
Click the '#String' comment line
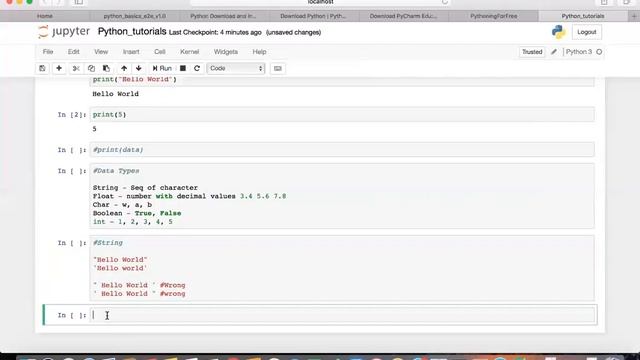108,243
